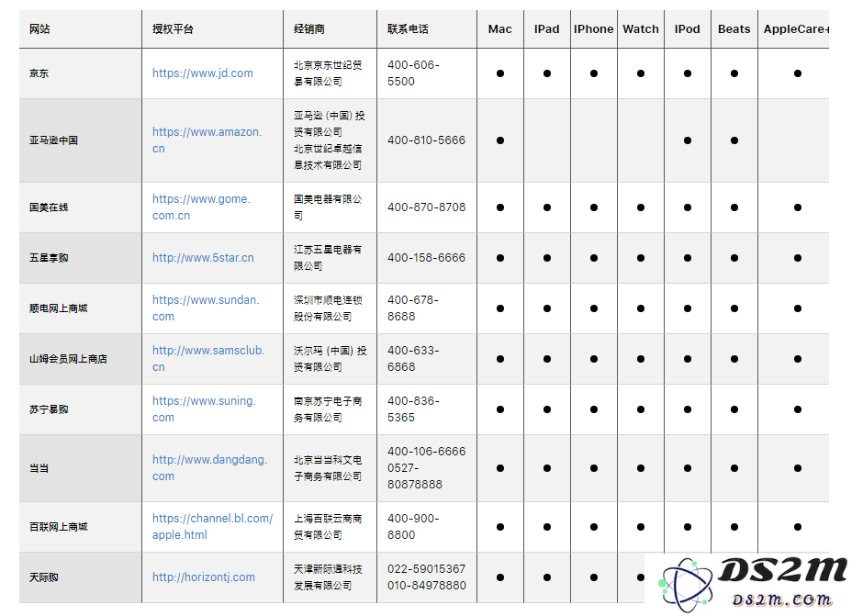Click the Mac column header
This screenshot has height=616, width=863.
point(499,29)
